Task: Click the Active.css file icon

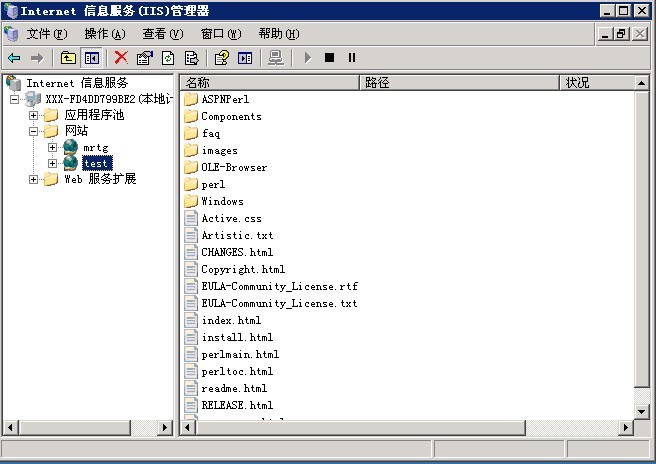Action: pos(191,218)
